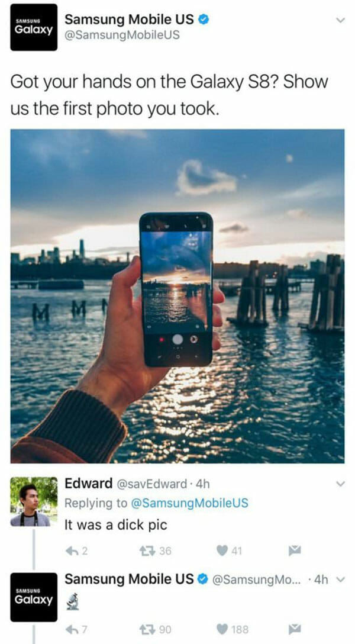Reply to Edward's tweet
This screenshot has width=355, height=644.
72,550
